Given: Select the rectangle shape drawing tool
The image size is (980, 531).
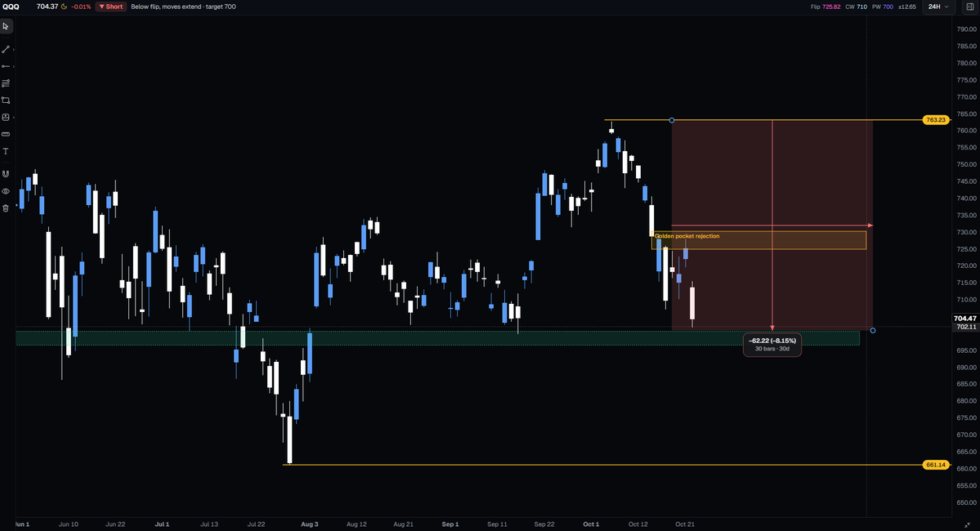Looking at the screenshot, I should 6,100.
